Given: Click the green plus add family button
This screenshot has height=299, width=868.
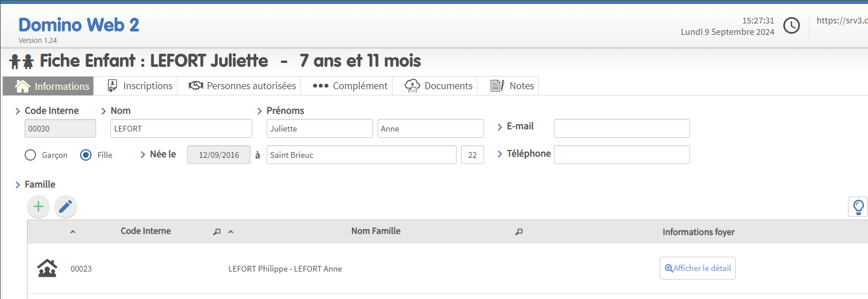Looking at the screenshot, I should (38, 206).
